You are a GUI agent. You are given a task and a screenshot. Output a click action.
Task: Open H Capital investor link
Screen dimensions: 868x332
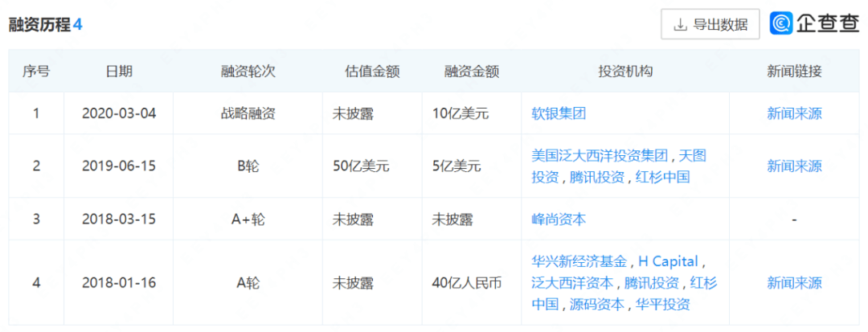tap(669, 261)
